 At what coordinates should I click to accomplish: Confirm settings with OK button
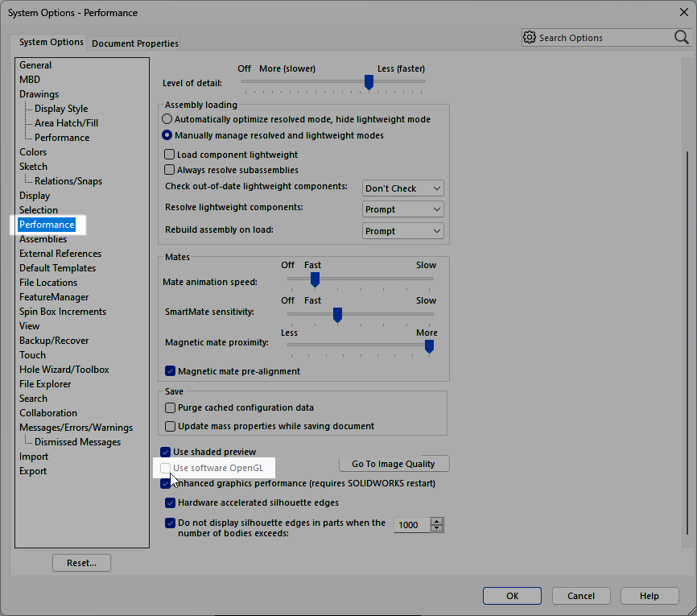pyautogui.click(x=512, y=596)
